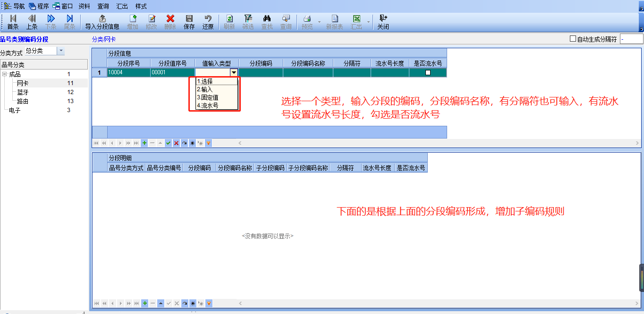The image size is (644, 314).
Task: Open the 资料 menu
Action: 84,6
